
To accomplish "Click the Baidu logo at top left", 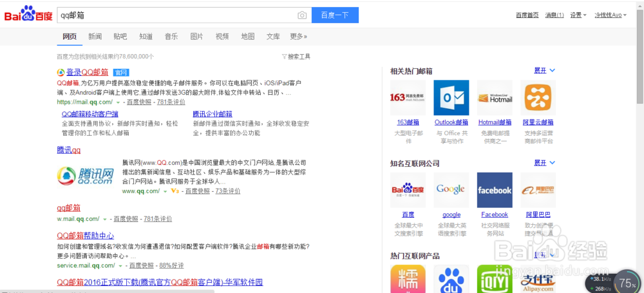I will click(x=28, y=14).
